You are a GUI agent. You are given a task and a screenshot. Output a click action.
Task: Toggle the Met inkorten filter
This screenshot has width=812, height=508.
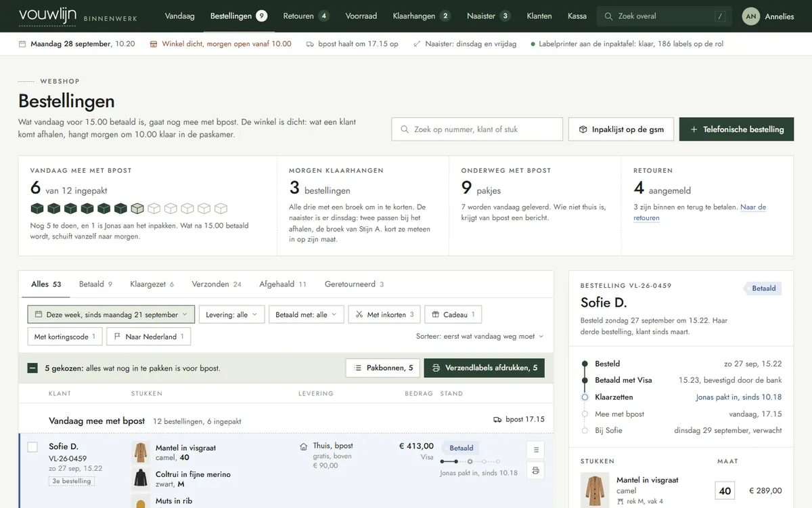(x=385, y=315)
